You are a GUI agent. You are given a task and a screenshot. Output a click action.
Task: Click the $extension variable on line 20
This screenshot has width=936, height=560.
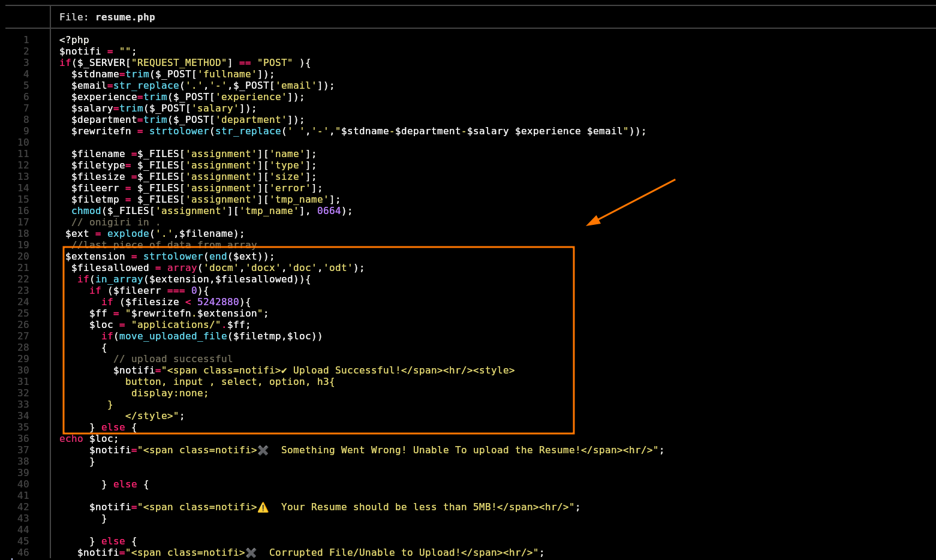click(x=95, y=257)
